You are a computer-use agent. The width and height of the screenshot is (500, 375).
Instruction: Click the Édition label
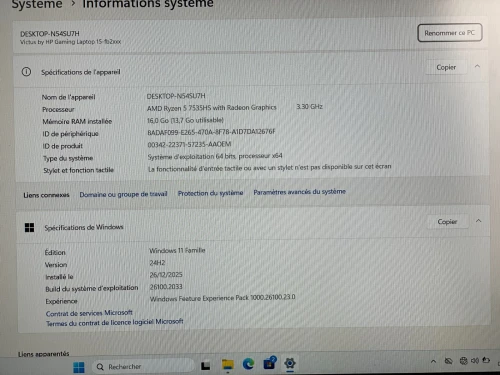click(x=55, y=252)
